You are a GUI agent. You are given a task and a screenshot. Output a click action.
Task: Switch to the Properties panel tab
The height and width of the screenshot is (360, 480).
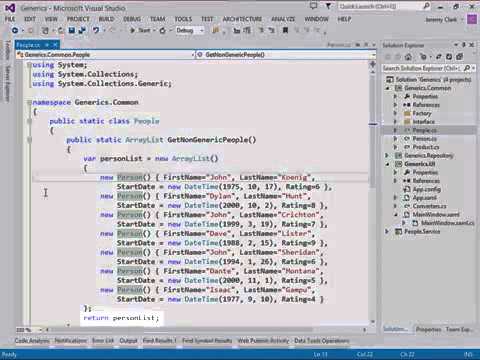pyautogui.click(x=429, y=329)
